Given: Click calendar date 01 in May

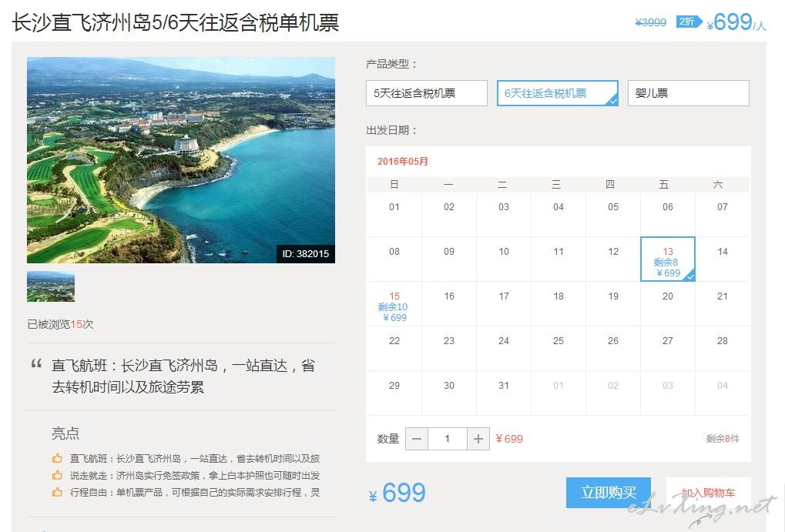Looking at the screenshot, I should (394, 206).
